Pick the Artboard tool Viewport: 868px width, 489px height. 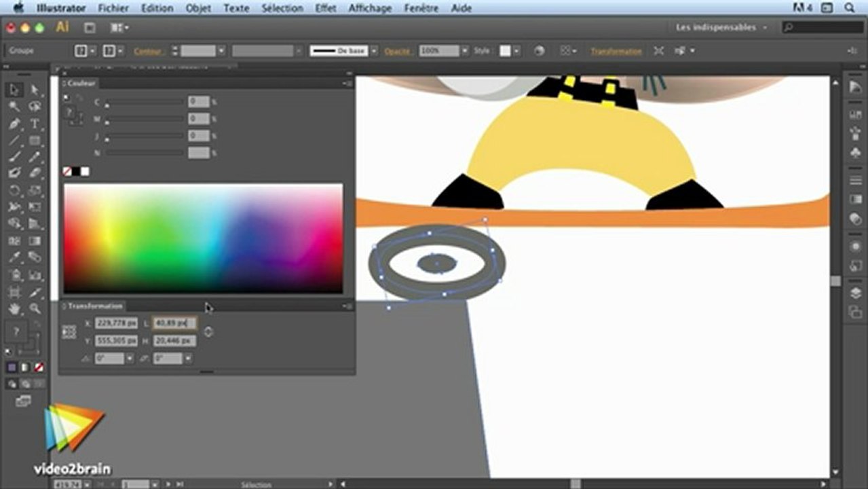15,292
